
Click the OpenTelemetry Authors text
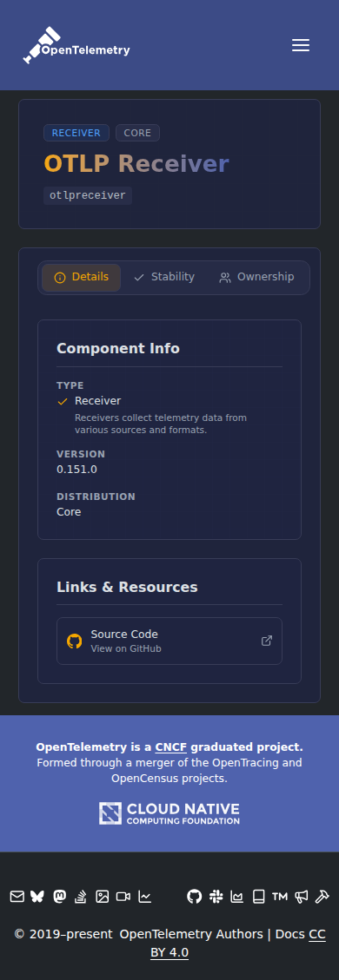click(x=191, y=934)
